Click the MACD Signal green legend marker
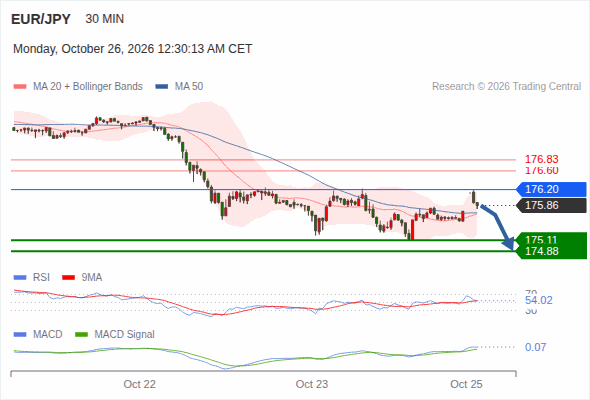 tap(81, 335)
